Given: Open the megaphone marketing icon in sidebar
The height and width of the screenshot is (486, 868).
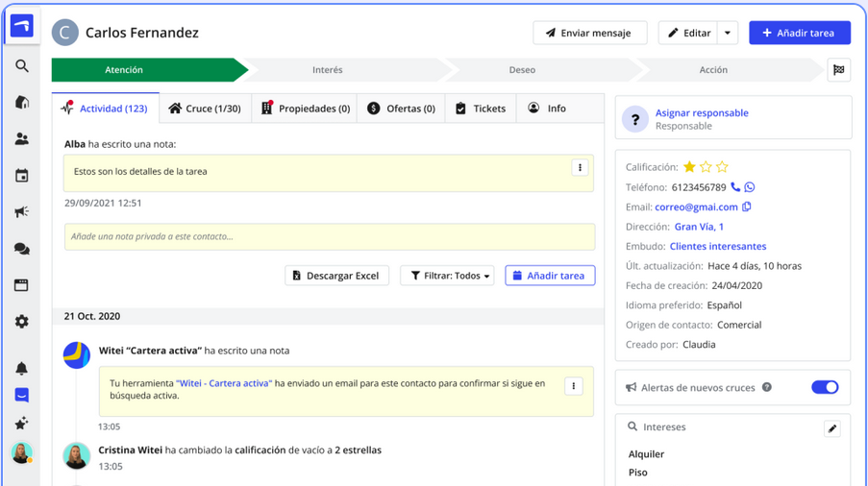Looking at the screenshot, I should click(x=21, y=212).
